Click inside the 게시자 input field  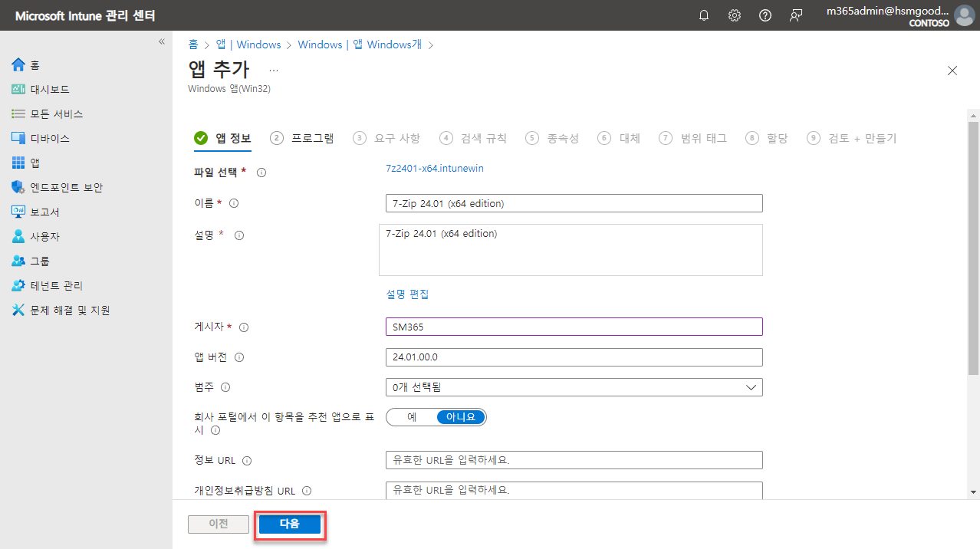point(574,326)
